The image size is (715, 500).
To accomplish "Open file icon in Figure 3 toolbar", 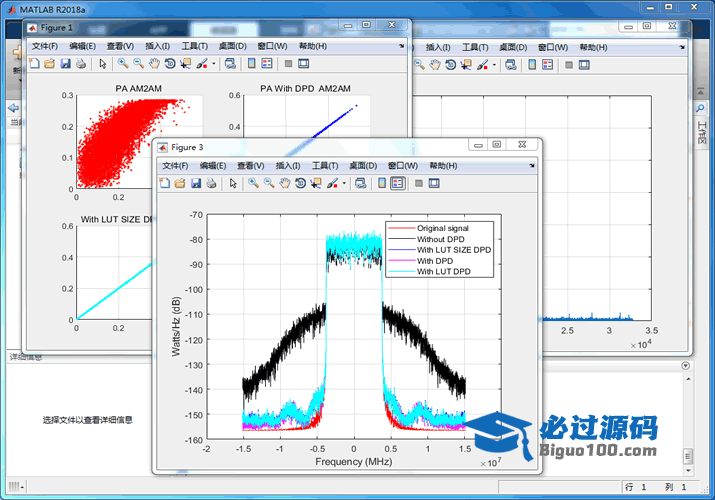I will pos(180,183).
